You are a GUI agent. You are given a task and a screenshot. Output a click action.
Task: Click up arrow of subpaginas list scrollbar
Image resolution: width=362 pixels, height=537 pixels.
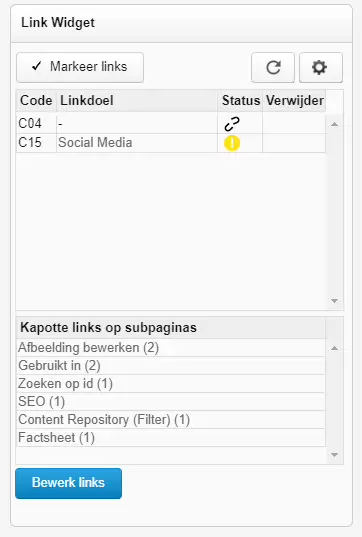[x=335, y=348]
